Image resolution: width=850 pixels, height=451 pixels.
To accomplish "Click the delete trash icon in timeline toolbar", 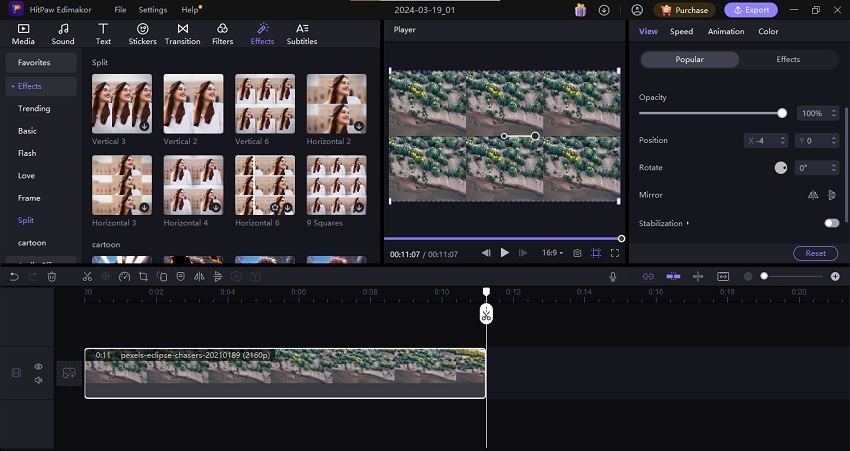I will [52, 276].
